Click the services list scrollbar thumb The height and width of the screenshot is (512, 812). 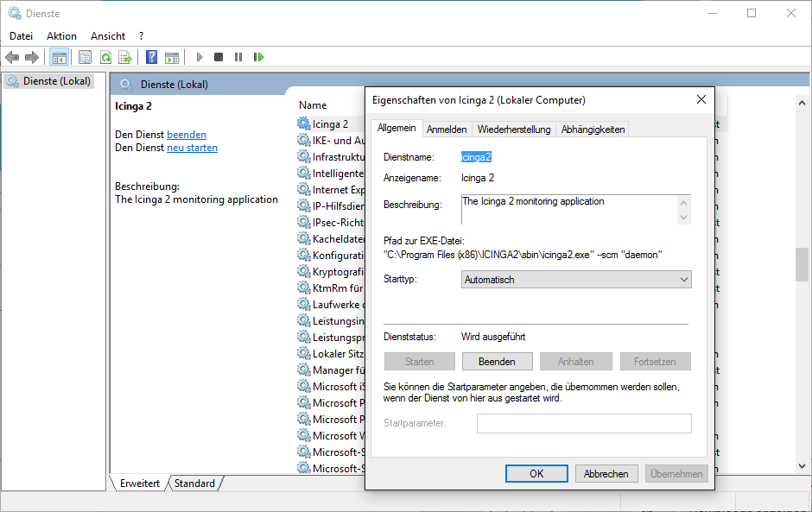pyautogui.click(x=802, y=264)
